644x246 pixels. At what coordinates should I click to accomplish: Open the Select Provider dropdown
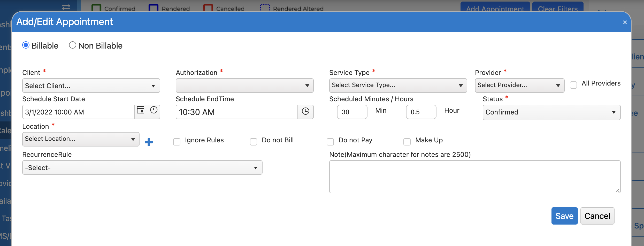pos(519,86)
